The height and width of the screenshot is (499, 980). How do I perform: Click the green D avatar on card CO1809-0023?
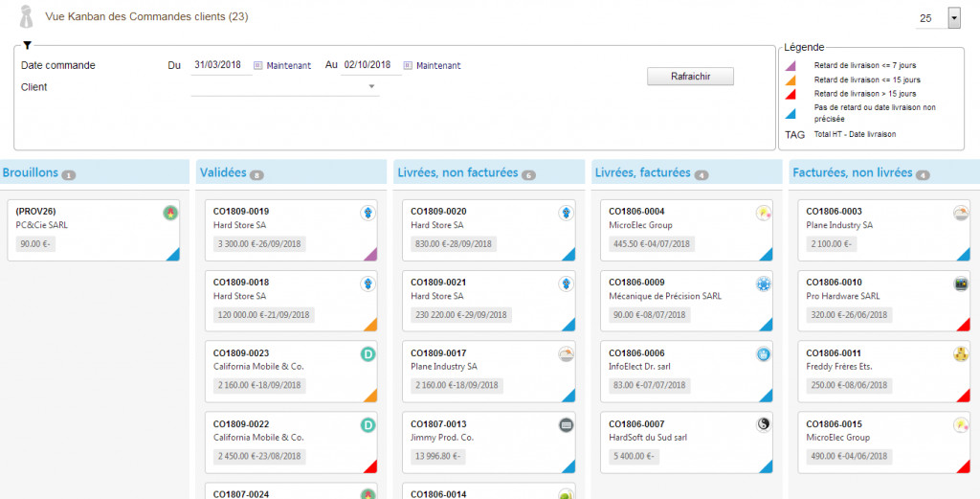367,354
